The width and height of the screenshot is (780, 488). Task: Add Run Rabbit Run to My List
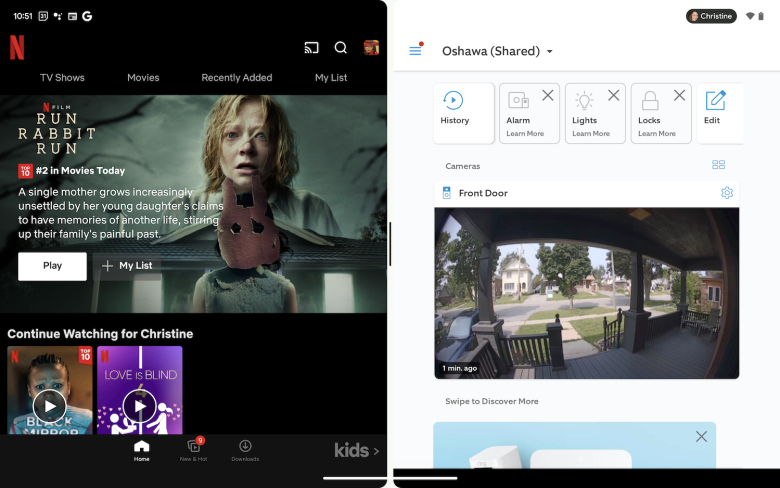click(x=127, y=266)
